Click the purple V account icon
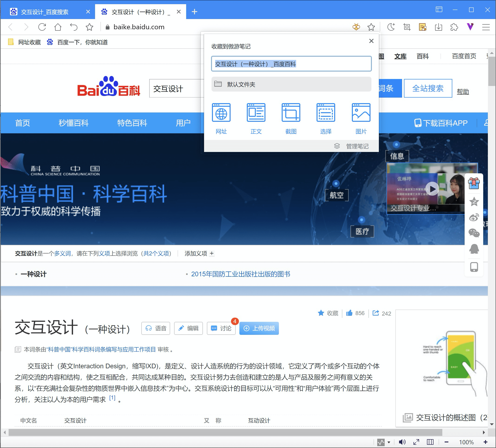 click(470, 26)
